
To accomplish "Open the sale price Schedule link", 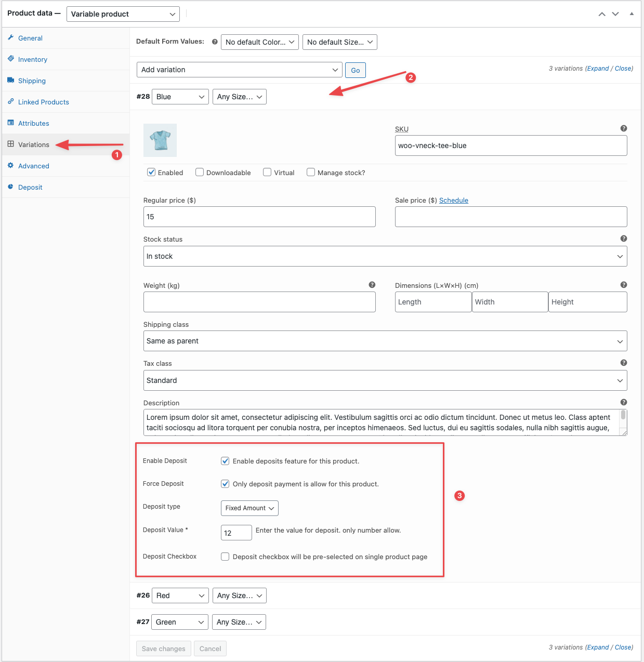I will [453, 201].
